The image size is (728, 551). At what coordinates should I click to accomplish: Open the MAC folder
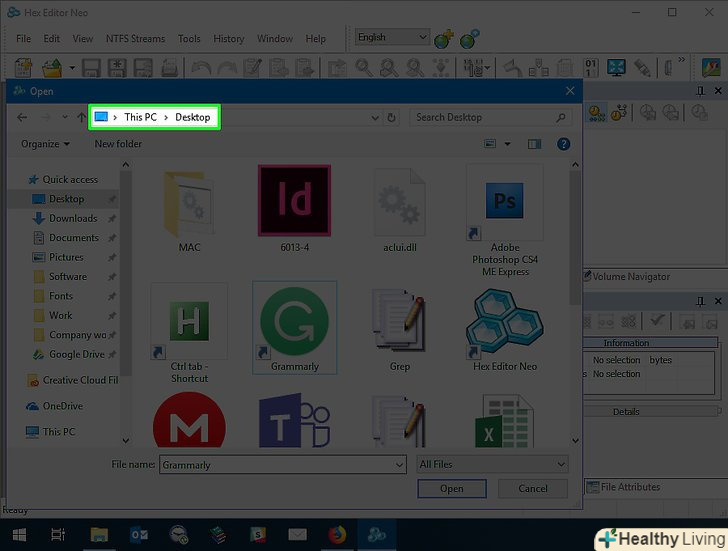[x=189, y=209]
